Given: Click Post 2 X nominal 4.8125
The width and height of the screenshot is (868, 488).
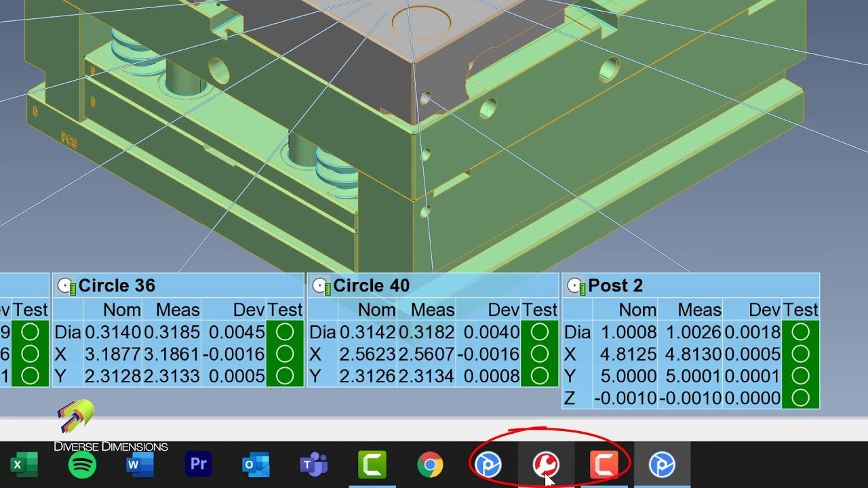Looking at the screenshot, I should coord(629,354).
